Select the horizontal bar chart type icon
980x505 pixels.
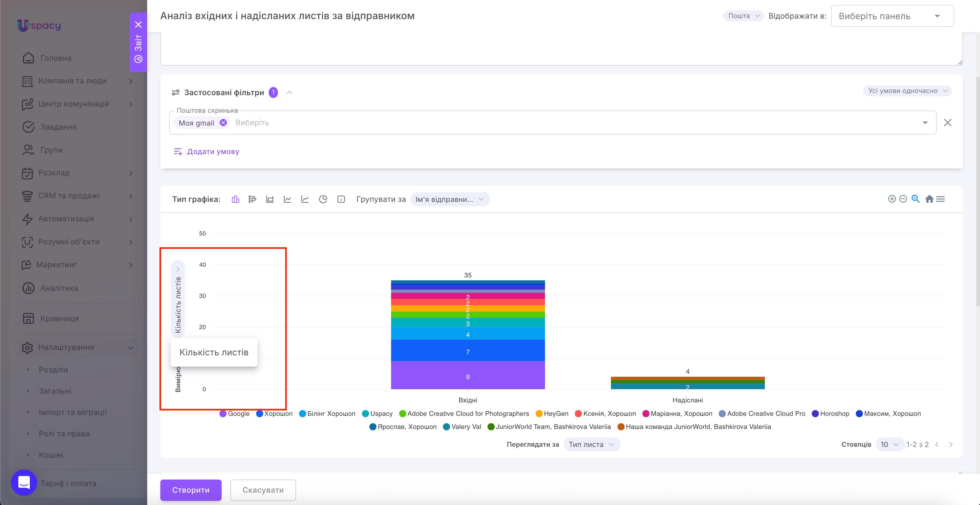[252, 199]
